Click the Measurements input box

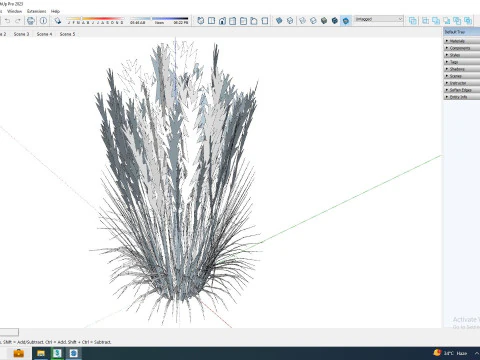[9, 332]
